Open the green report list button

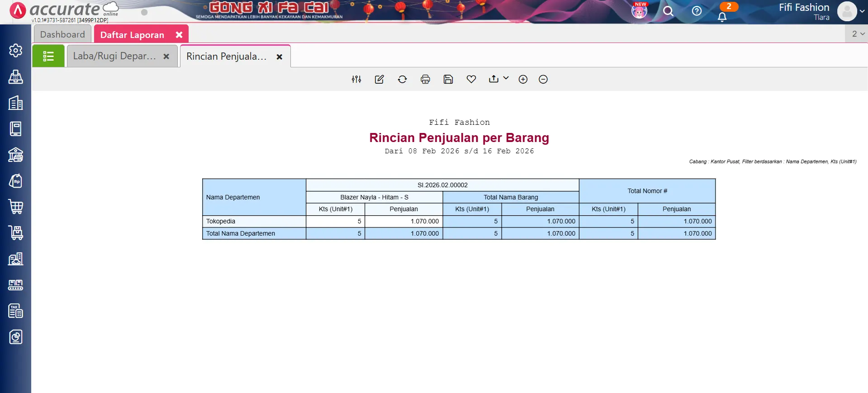(48, 57)
